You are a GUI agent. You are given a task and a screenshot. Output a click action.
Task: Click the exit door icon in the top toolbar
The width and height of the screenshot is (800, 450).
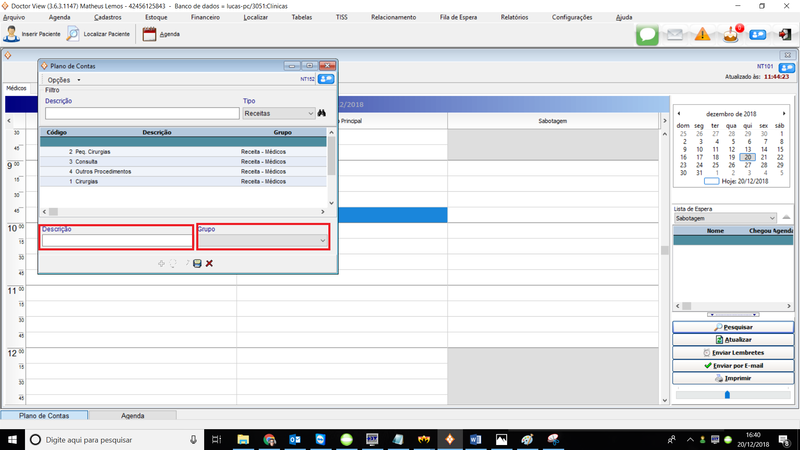point(785,35)
